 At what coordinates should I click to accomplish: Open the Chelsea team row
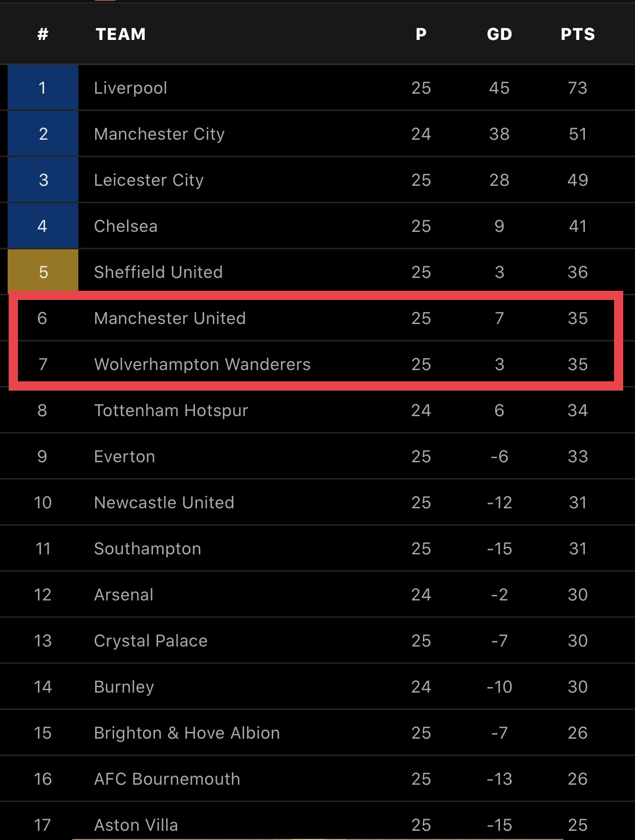(x=126, y=226)
